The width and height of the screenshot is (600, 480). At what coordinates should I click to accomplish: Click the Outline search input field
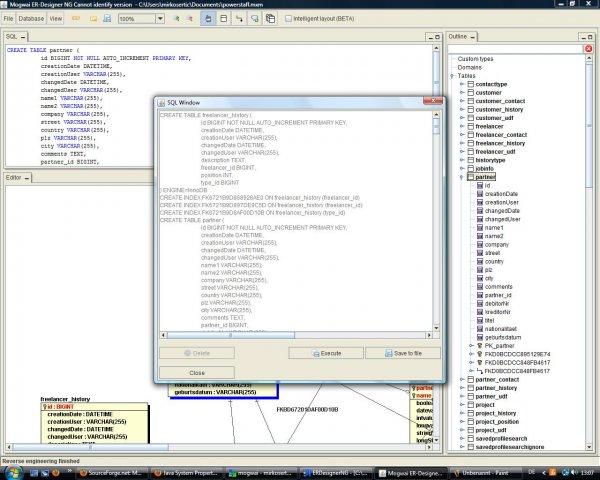[515, 49]
